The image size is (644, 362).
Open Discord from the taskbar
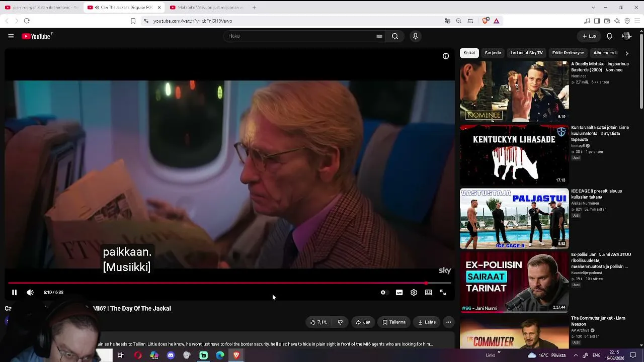[x=171, y=355]
